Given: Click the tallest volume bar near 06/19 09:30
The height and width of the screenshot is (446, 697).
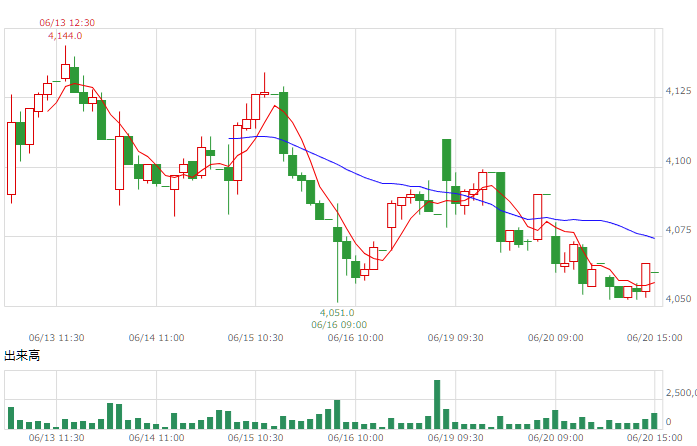Looking at the screenshot, I should pyautogui.click(x=437, y=404).
